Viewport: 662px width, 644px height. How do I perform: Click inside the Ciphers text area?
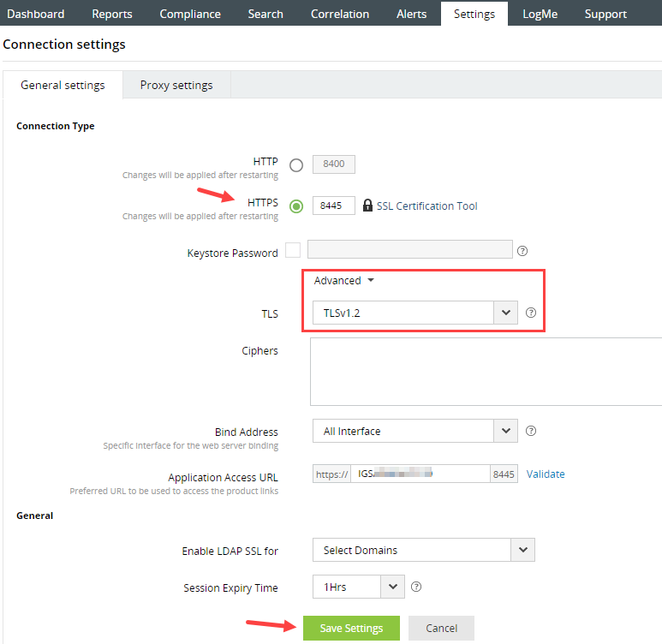486,372
